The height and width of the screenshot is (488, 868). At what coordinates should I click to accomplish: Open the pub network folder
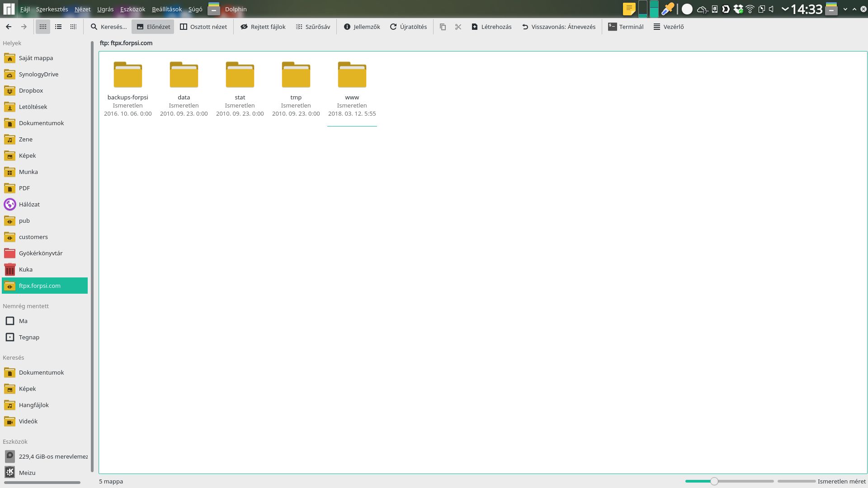click(45, 221)
